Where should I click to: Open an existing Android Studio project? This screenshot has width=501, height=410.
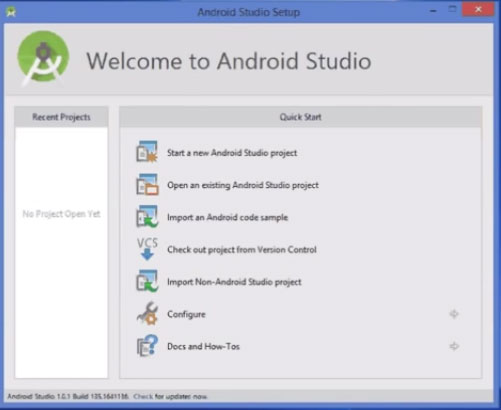[243, 185]
